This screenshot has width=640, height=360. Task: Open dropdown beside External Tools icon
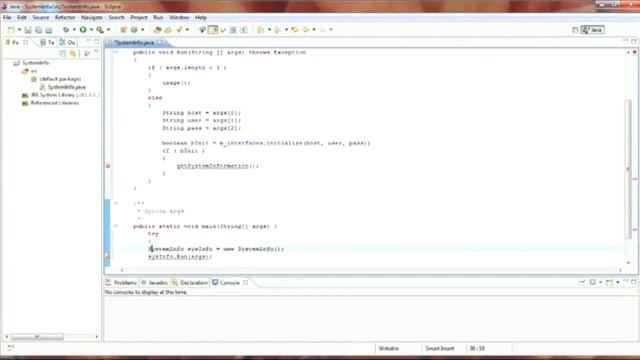pos(108,30)
